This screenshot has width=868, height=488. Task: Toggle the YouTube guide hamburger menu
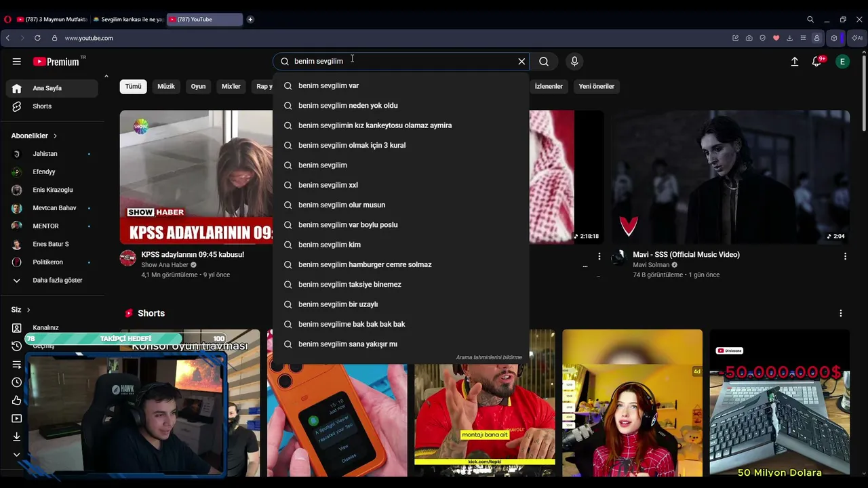[x=16, y=62]
